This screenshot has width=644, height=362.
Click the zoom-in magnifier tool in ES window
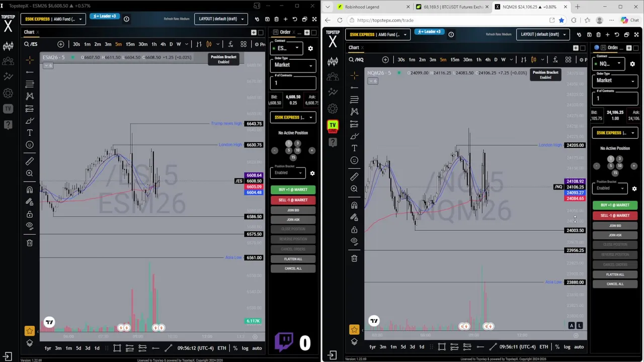click(30, 173)
